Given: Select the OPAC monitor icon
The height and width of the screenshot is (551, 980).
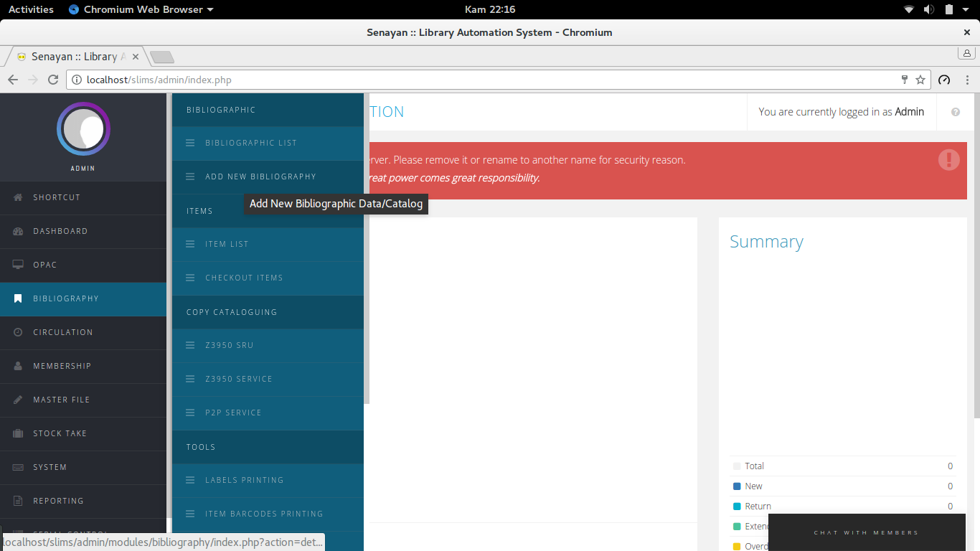Looking at the screenshot, I should point(18,265).
